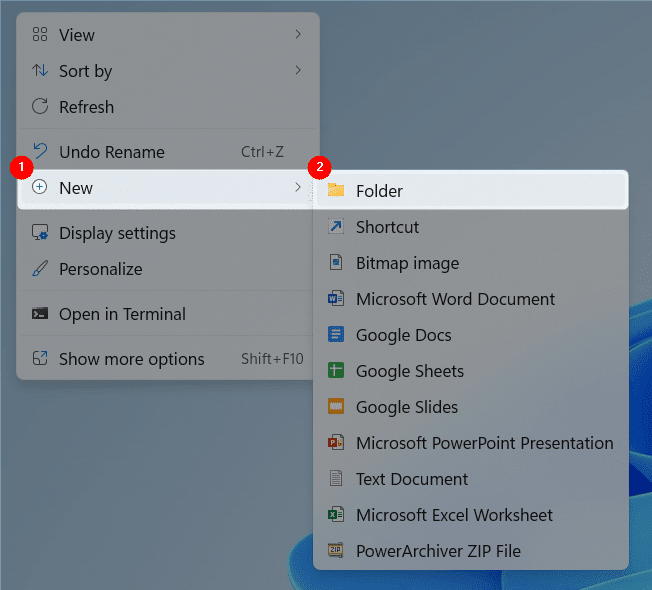Viewport: 652px width, 590px height.
Task: Open the Sort by menu entry
Action: [168, 71]
